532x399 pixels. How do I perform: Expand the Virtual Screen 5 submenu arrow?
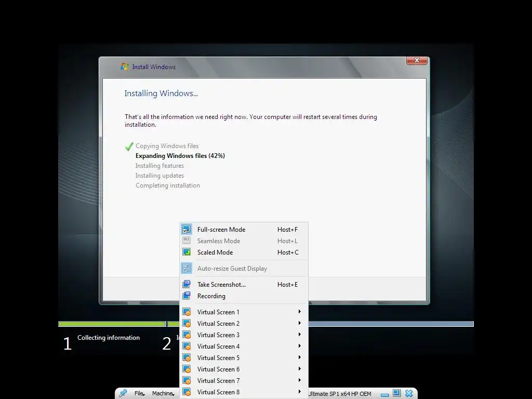[x=299, y=357]
